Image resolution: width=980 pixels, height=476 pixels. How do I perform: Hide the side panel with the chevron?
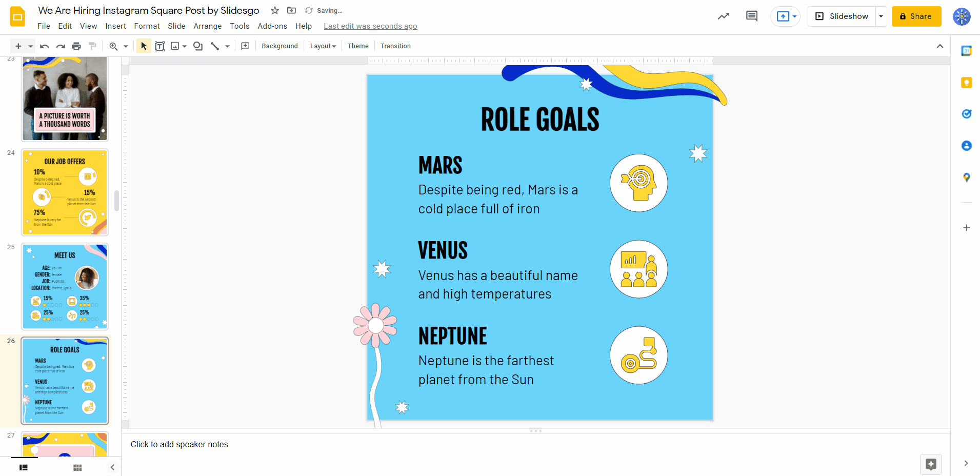coord(966,463)
